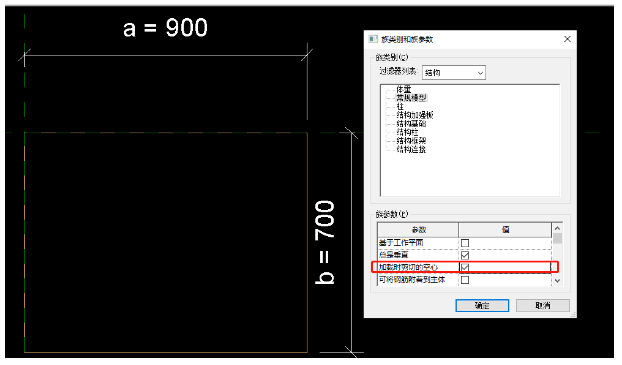This screenshot has width=622, height=365.
Task: Toggle the 加载时剪切的空心 checkbox
Action: [465, 267]
